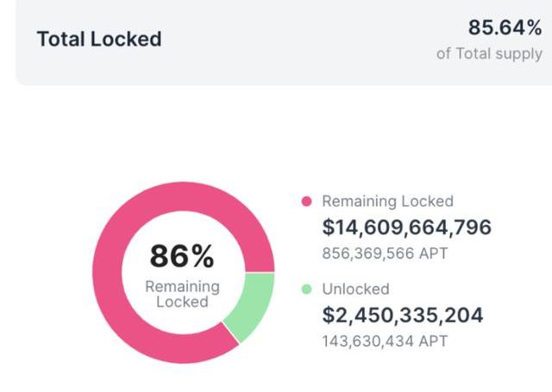Select the Remaining Locked legend label
This screenshot has width=552, height=392.
[387, 201]
